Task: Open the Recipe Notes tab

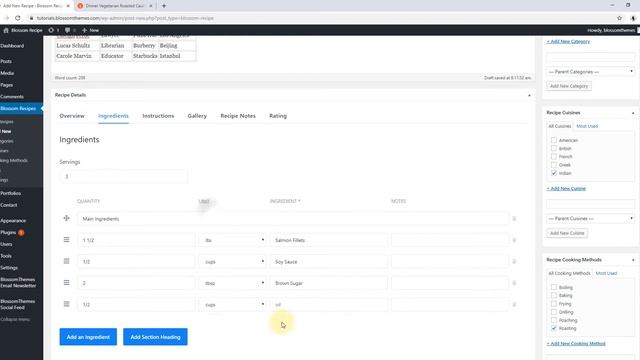Action: pyautogui.click(x=238, y=116)
